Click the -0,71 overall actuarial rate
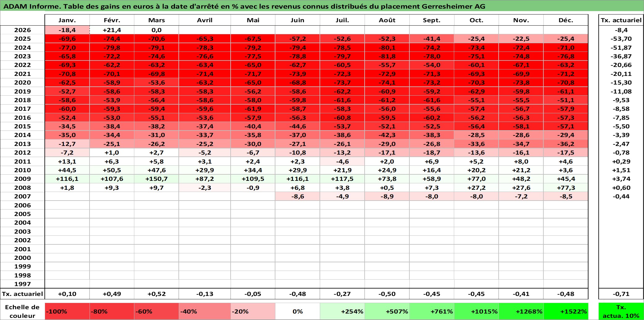 621,294
